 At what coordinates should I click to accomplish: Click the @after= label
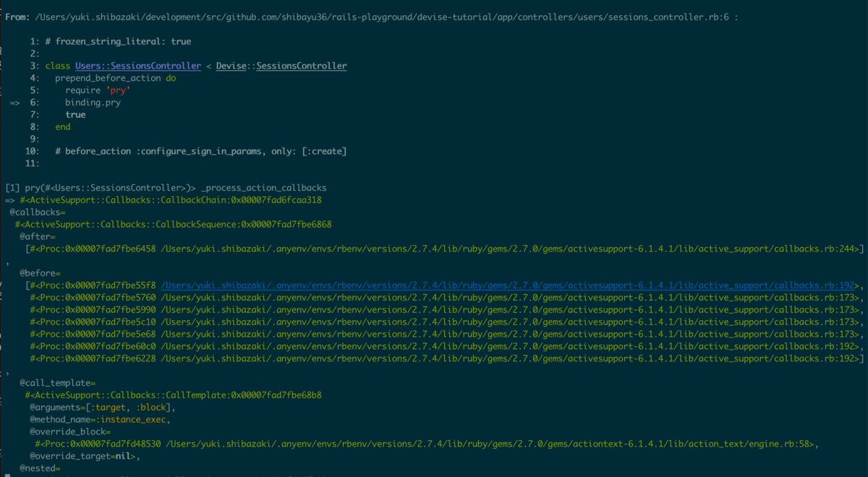click(x=38, y=237)
